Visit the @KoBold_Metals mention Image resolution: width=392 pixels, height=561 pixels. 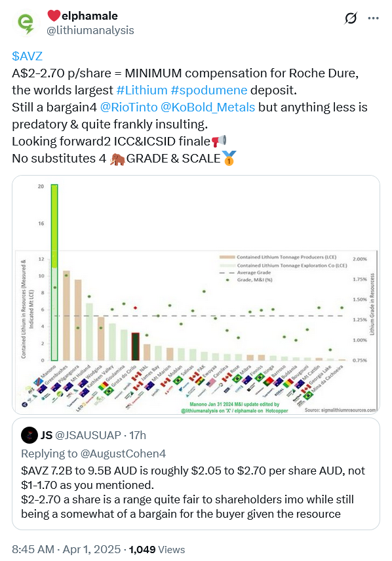tap(208, 107)
